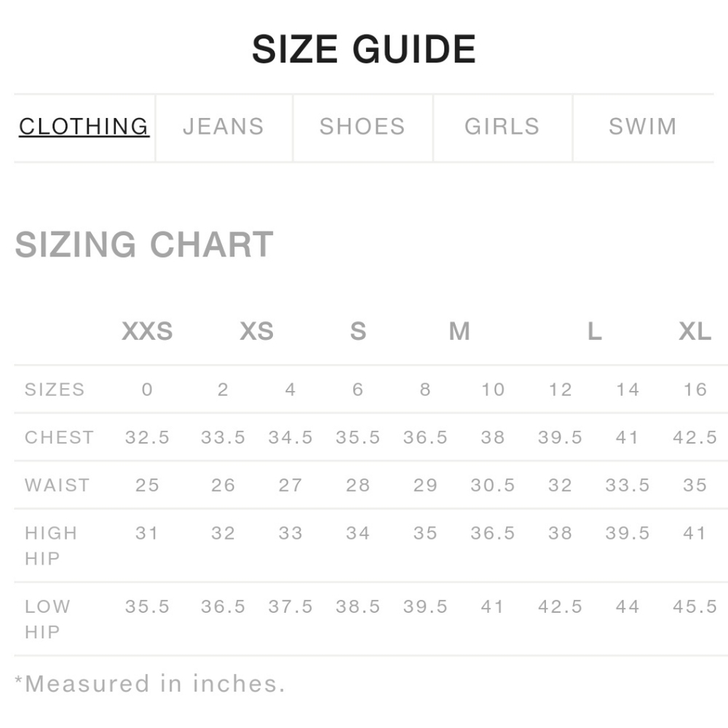Image resolution: width=728 pixels, height=728 pixels.
Task: Switch to the JEANS tab
Action: click(223, 127)
